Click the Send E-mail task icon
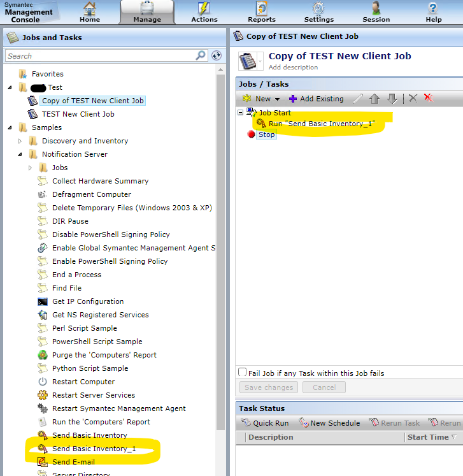 (43, 462)
